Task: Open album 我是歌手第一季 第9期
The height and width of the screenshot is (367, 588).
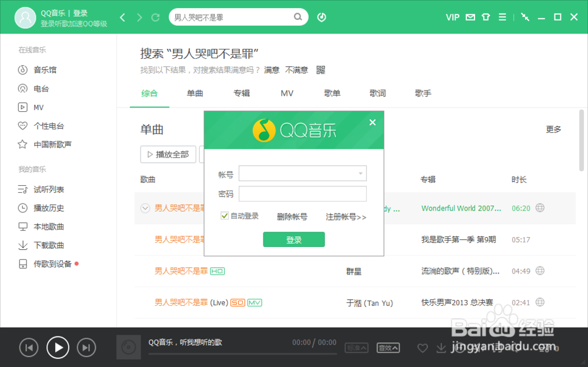Action: pos(459,239)
